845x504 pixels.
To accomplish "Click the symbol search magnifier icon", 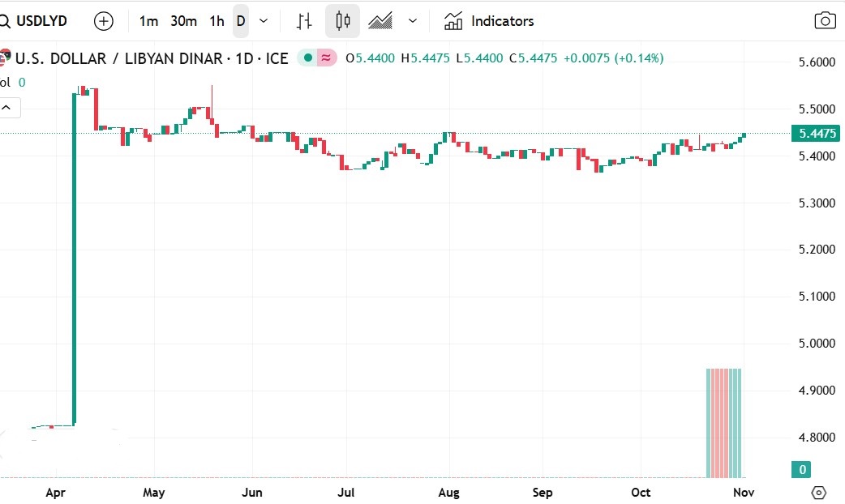I will 5,21.
